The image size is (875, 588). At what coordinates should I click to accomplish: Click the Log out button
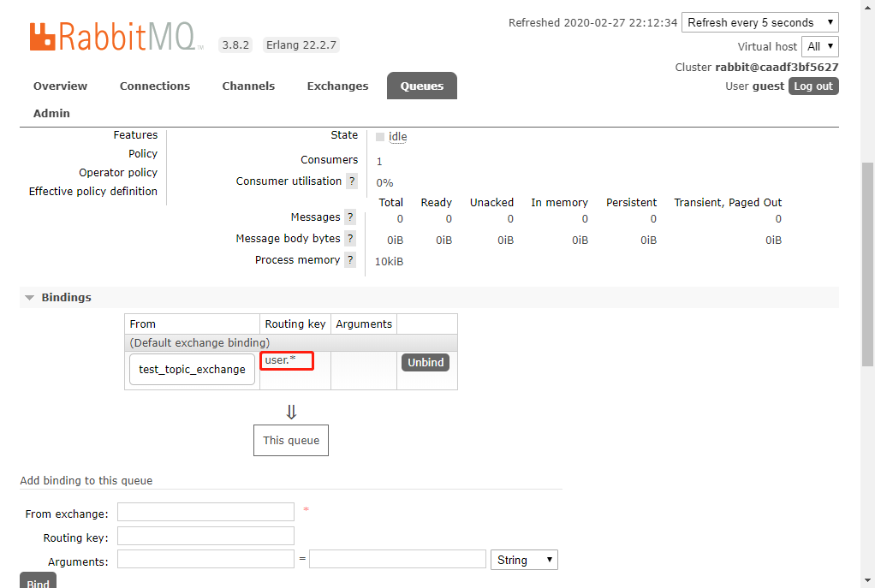click(x=813, y=86)
